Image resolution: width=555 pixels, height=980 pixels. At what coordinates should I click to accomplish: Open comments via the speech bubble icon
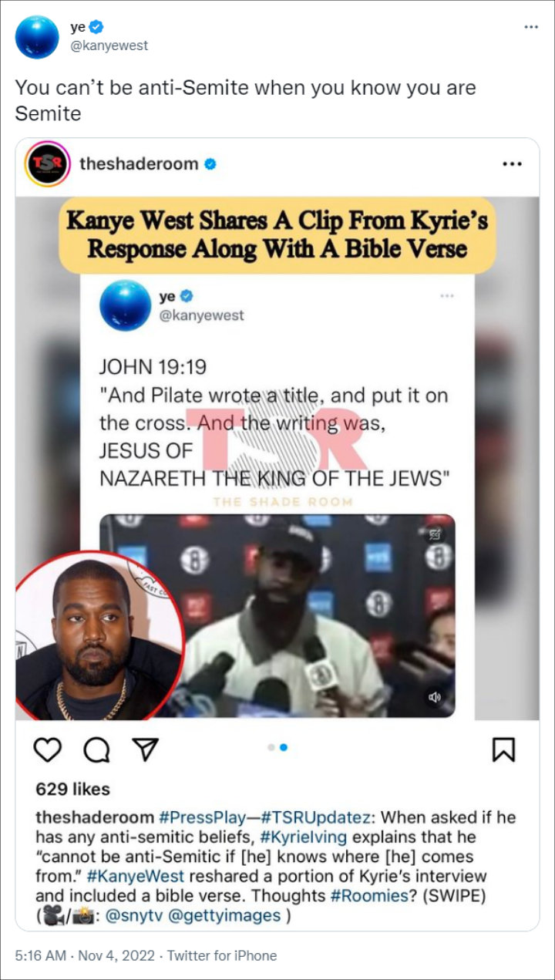click(96, 749)
